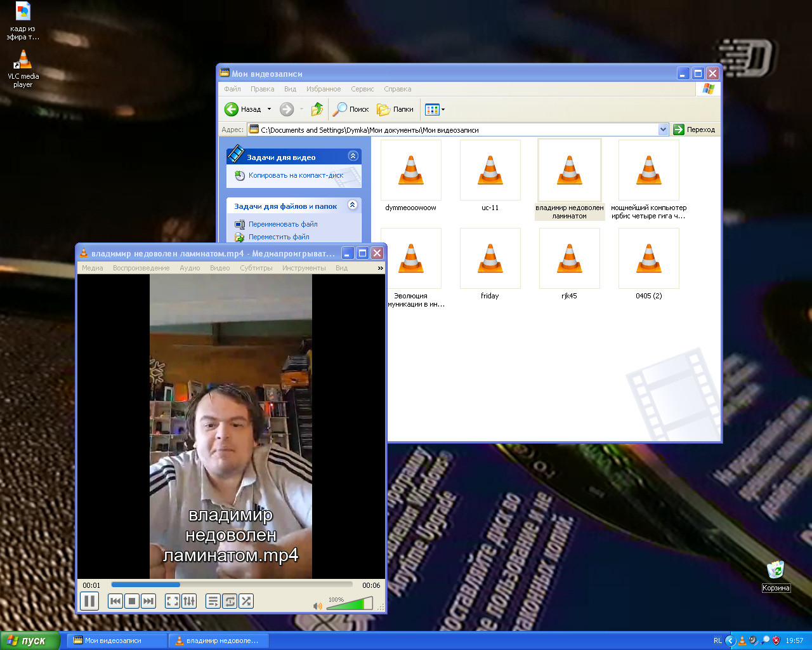Toggle fullscreen mode in VLC
This screenshot has width=812, height=650.
(173, 601)
